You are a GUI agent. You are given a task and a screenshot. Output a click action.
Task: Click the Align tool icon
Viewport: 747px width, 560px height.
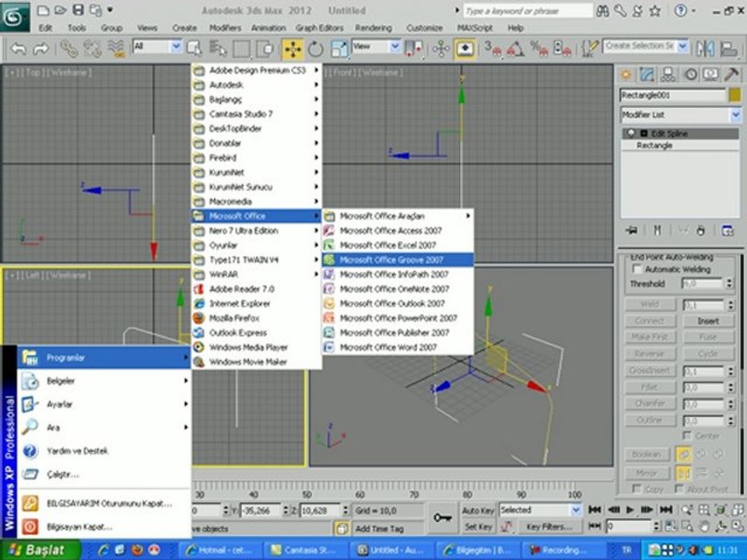tap(729, 48)
